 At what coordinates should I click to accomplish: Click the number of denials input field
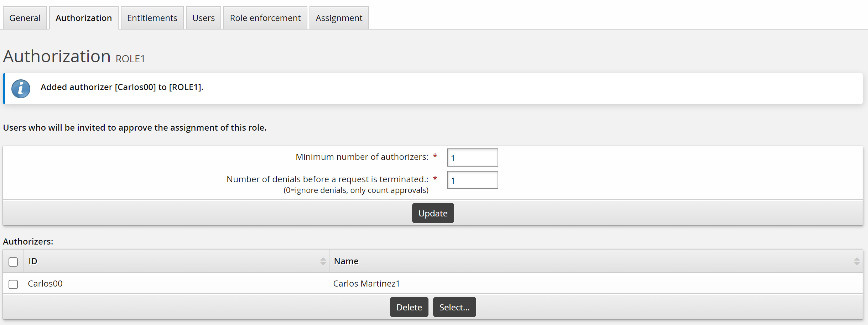472,180
